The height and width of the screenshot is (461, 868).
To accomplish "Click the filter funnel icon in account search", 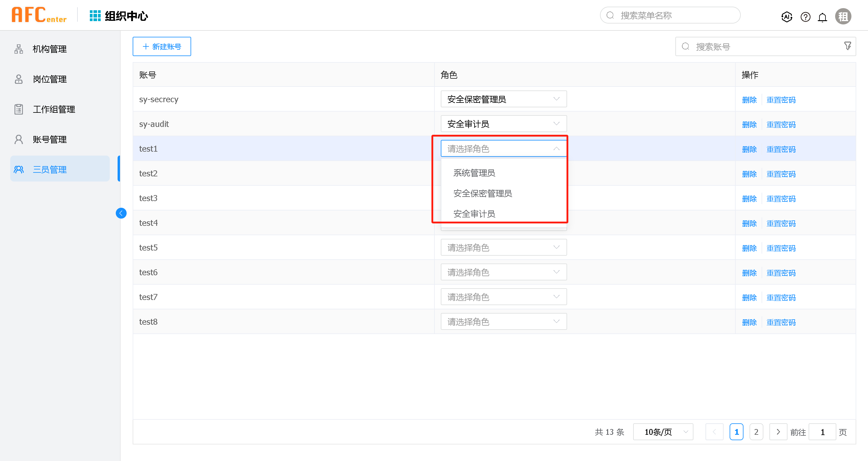I will 847,46.
